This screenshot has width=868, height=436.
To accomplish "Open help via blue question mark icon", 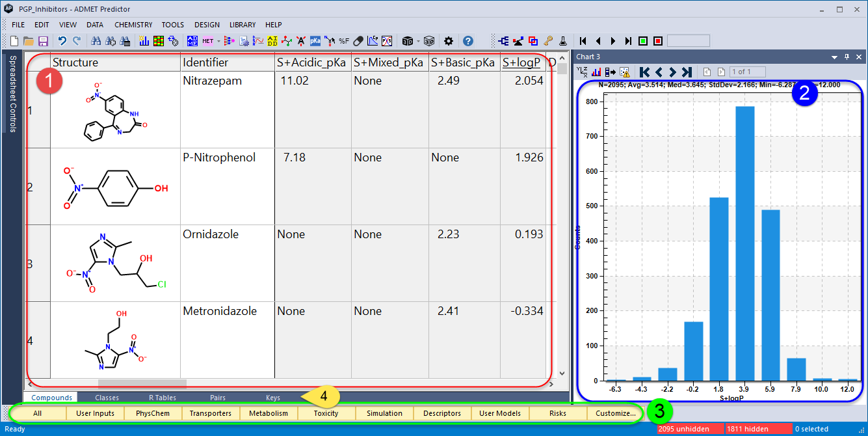I will (x=468, y=40).
